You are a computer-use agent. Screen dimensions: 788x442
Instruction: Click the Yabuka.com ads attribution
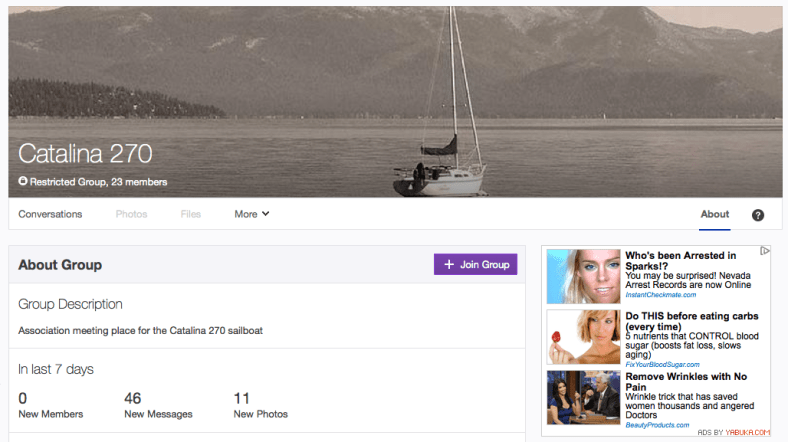point(734,432)
